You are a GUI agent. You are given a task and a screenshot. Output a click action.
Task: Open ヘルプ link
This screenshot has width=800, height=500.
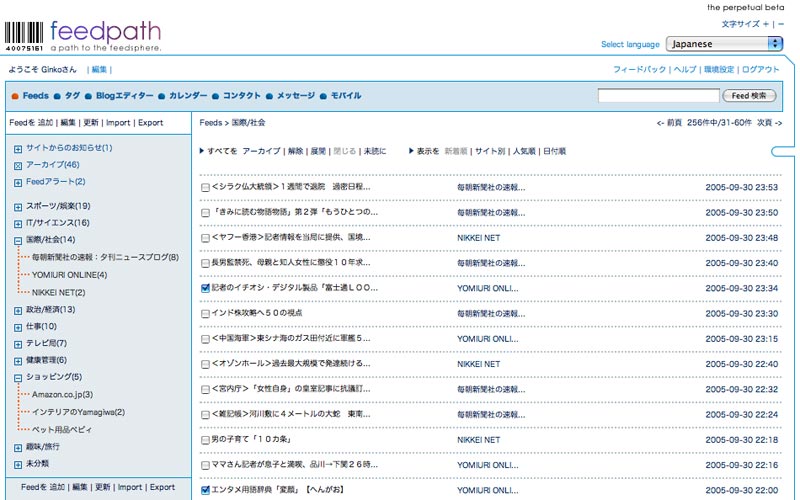pos(685,69)
